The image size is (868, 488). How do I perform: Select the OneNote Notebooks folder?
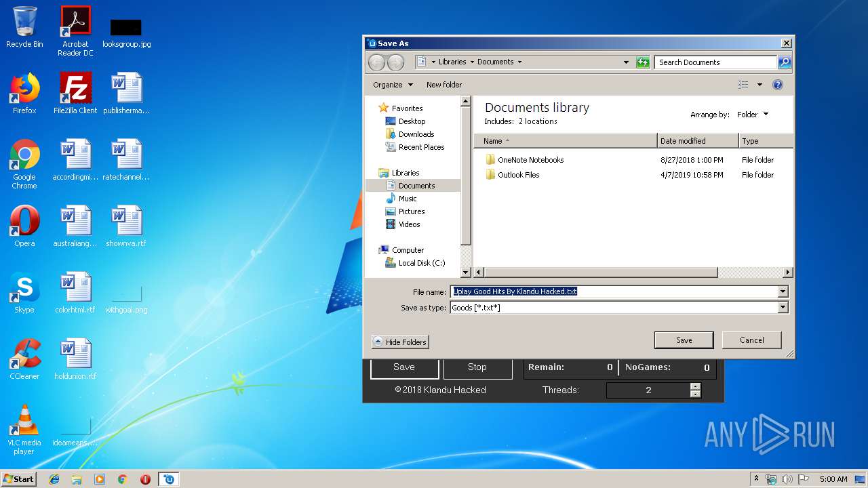[x=525, y=160]
